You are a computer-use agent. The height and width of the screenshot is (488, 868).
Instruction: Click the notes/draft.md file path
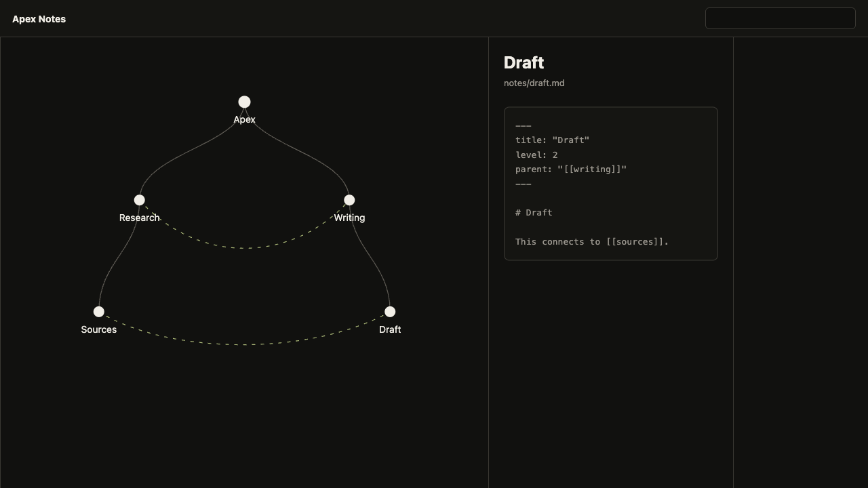coord(534,83)
